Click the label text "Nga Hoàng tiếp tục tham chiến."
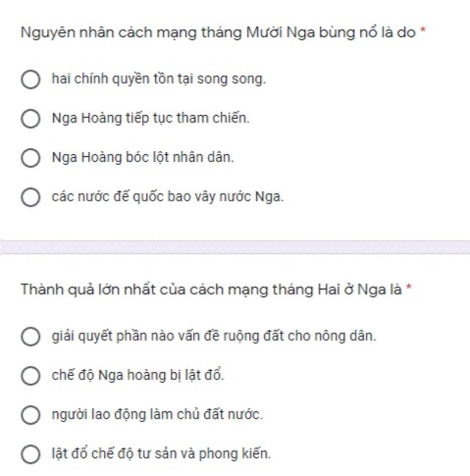 (x=151, y=118)
